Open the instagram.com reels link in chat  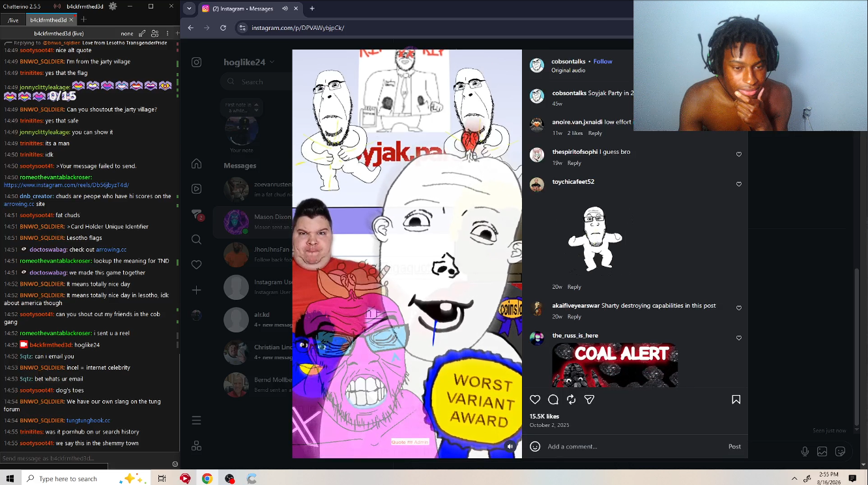click(x=66, y=185)
